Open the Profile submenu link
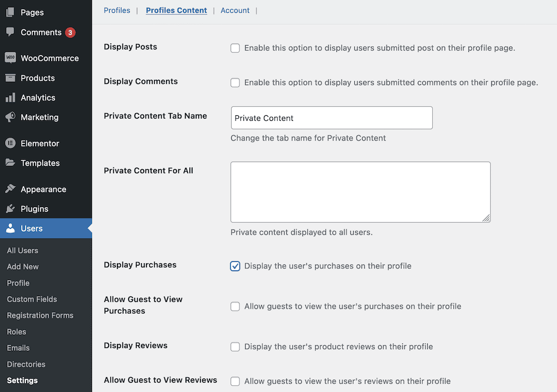The height and width of the screenshot is (392, 557). pyautogui.click(x=18, y=283)
